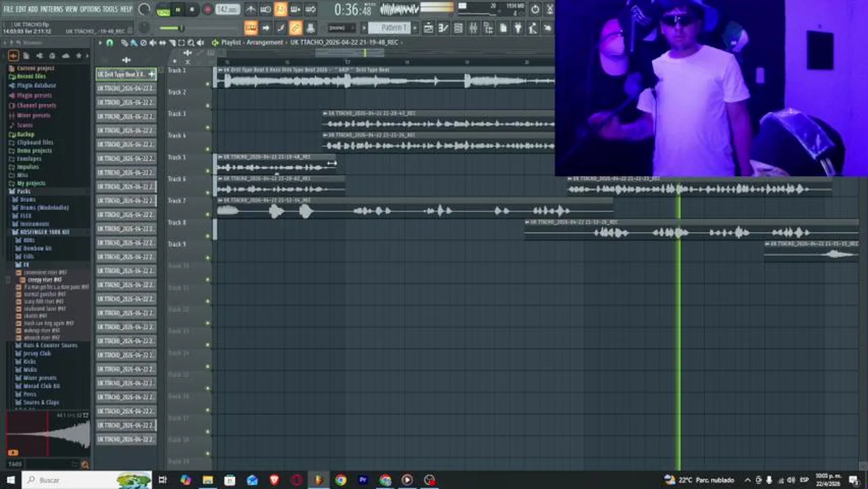868x489 pixels.
Task: Open the HELP menu
Action: click(x=126, y=9)
